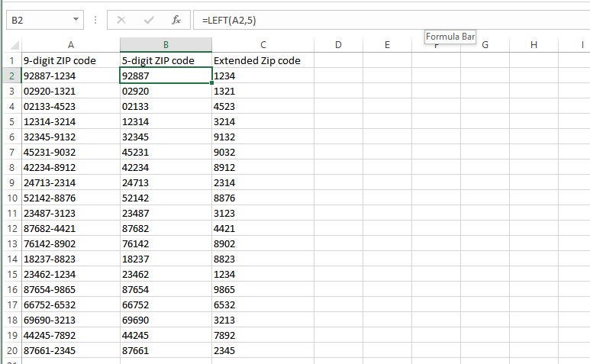The height and width of the screenshot is (364, 590).
Task: Click cell B12 showing 87682
Action: click(166, 229)
